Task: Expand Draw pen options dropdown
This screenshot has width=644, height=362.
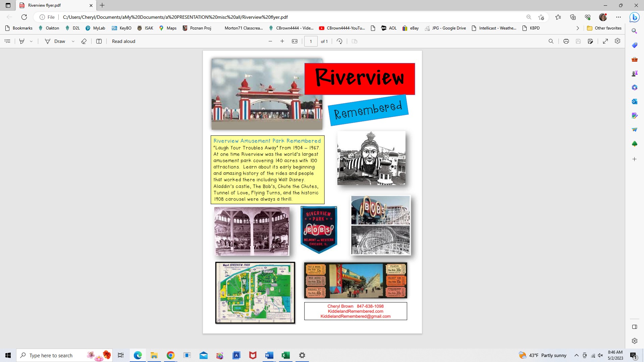Action: [x=73, y=41]
